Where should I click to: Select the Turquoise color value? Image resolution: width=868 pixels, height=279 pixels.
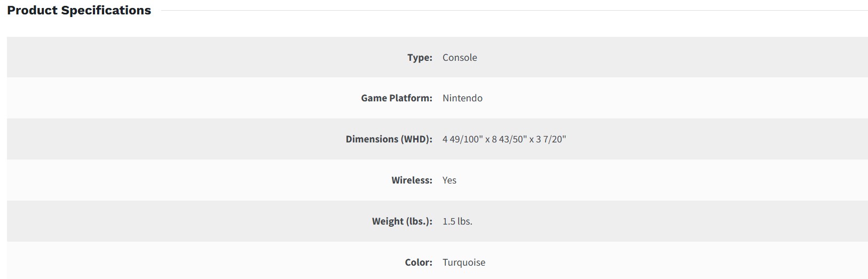464,262
